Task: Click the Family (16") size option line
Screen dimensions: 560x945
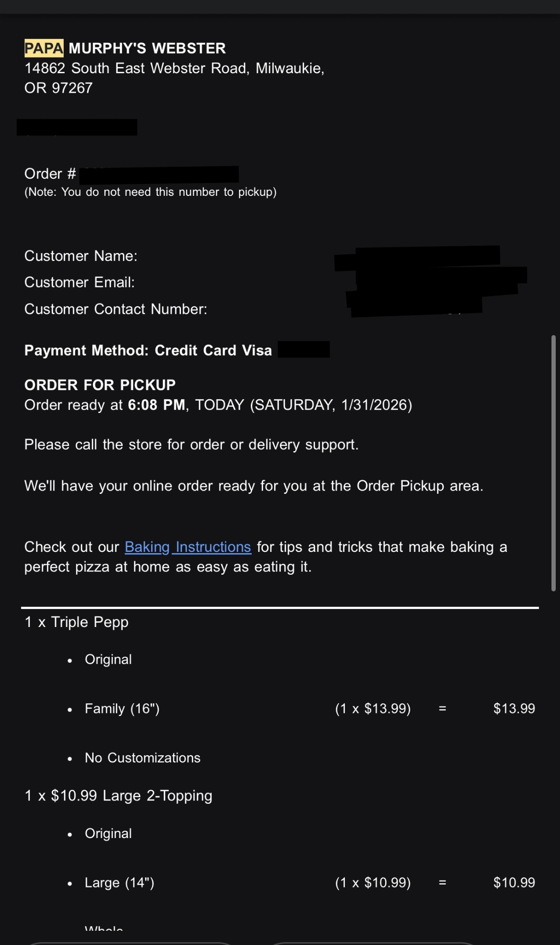Action: tap(122, 709)
